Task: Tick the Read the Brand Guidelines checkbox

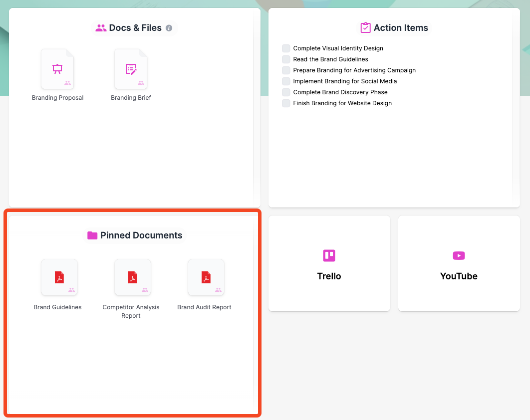Action: (x=286, y=59)
